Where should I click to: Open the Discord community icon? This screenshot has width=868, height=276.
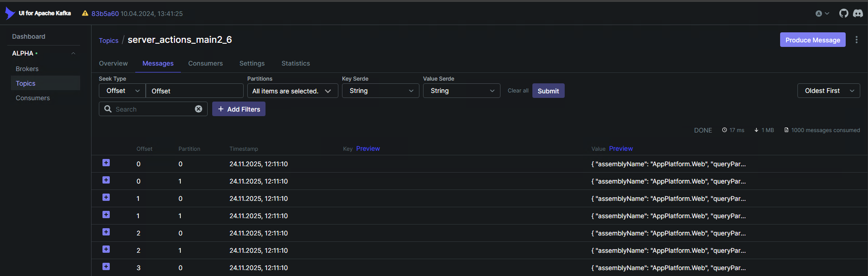click(858, 14)
